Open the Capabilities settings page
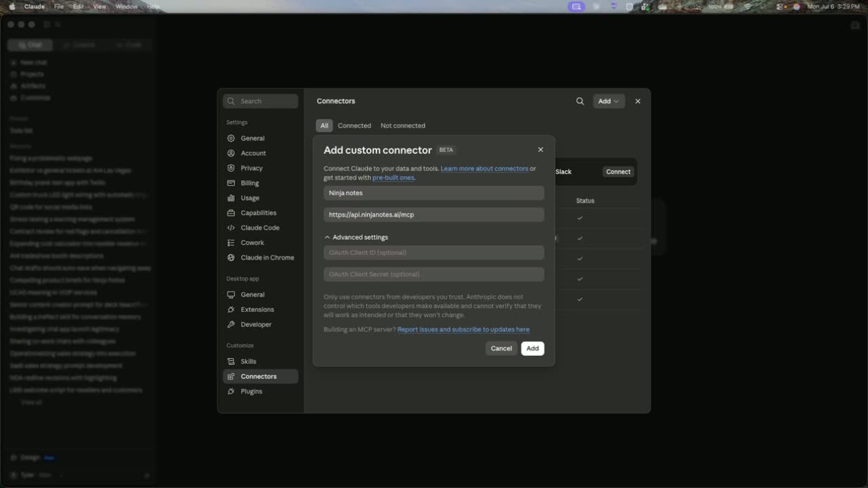 tap(260, 213)
